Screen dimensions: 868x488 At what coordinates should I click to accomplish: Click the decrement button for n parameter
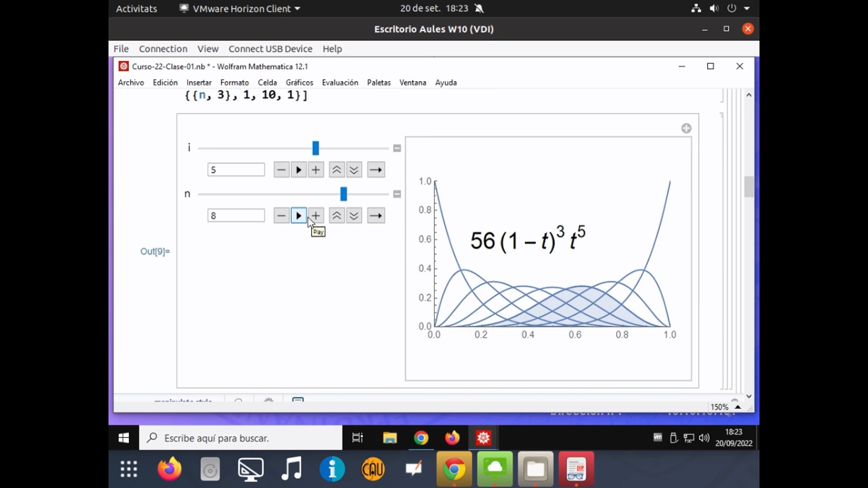pyautogui.click(x=280, y=216)
